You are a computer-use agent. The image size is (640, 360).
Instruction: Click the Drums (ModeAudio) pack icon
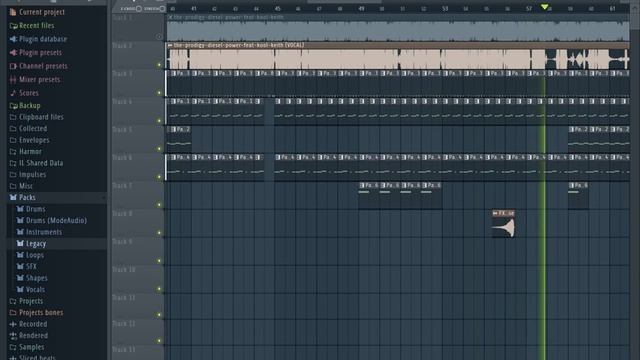click(20, 220)
